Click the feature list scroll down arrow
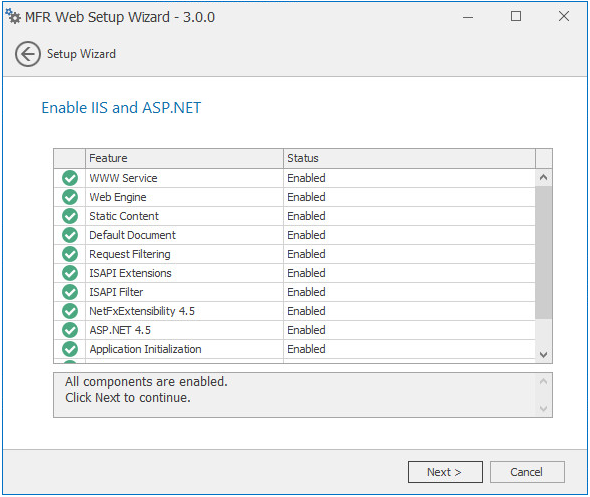 pyautogui.click(x=543, y=354)
